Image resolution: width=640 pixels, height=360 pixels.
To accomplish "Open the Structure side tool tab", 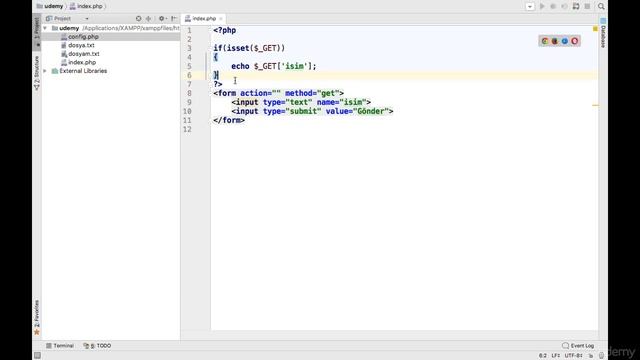I will coord(37,73).
